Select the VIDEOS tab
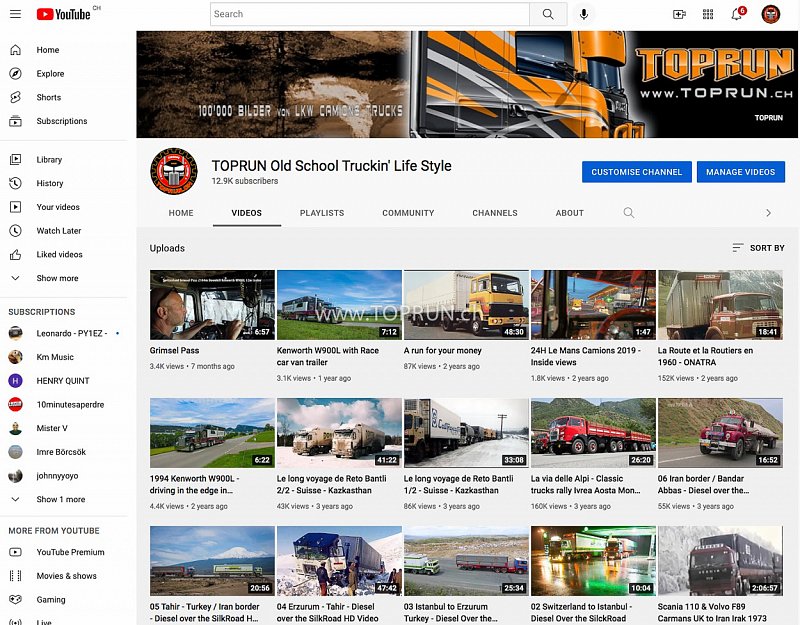 (246, 213)
